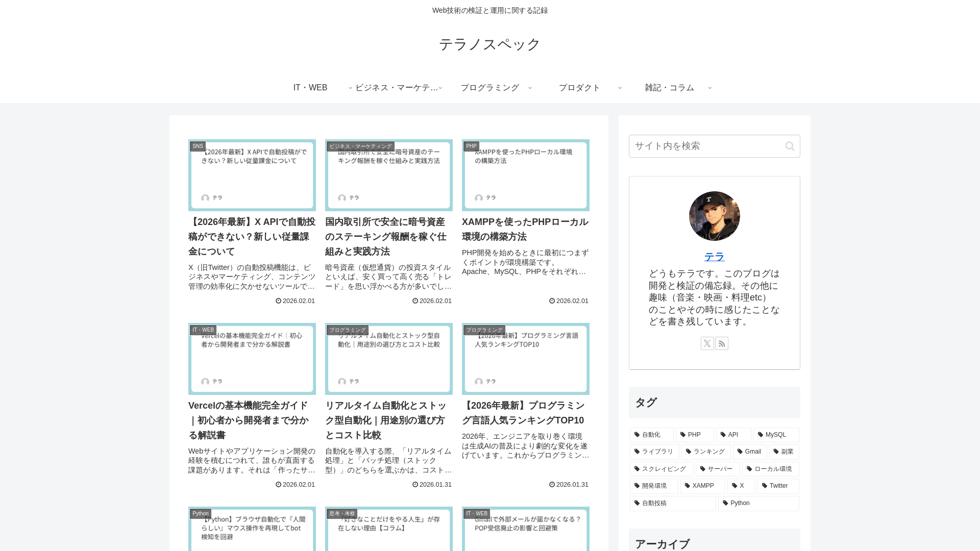
Task: Open the テラ author name link
Action: coord(714,257)
